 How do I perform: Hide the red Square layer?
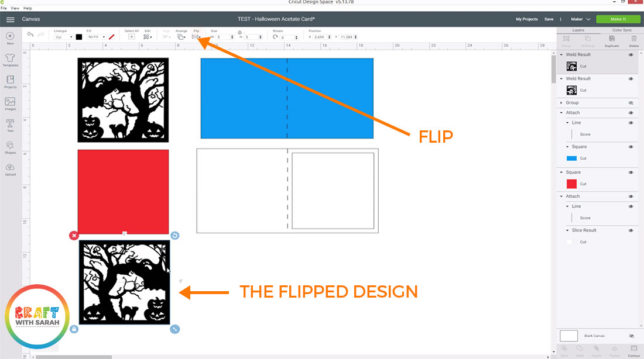pos(631,172)
